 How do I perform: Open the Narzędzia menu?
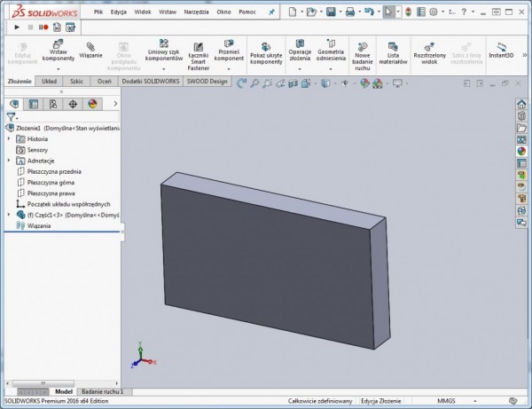tap(196, 12)
